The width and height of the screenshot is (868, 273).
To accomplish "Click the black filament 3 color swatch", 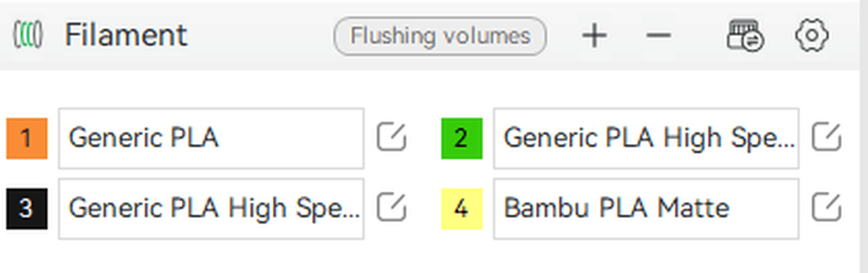I will (27, 208).
